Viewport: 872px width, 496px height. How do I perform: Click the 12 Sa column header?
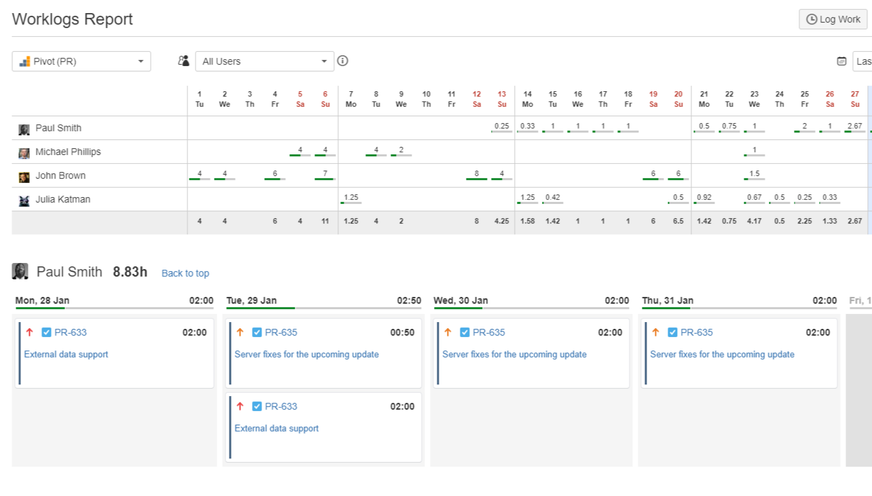(x=477, y=99)
